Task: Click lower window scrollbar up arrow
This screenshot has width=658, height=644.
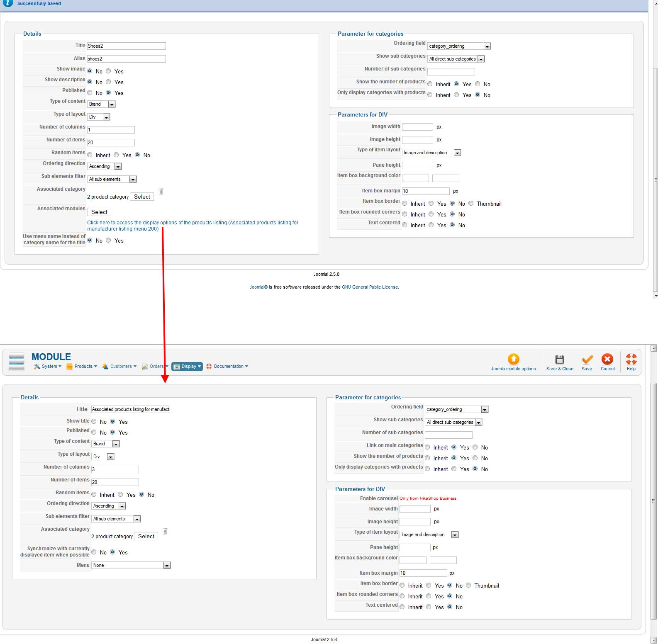Action: click(x=654, y=348)
